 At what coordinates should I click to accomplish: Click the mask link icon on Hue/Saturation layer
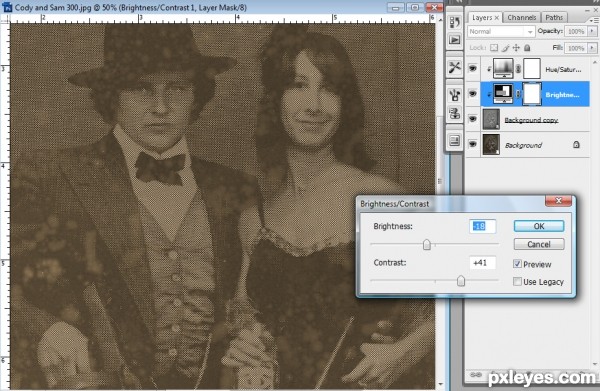(518, 69)
